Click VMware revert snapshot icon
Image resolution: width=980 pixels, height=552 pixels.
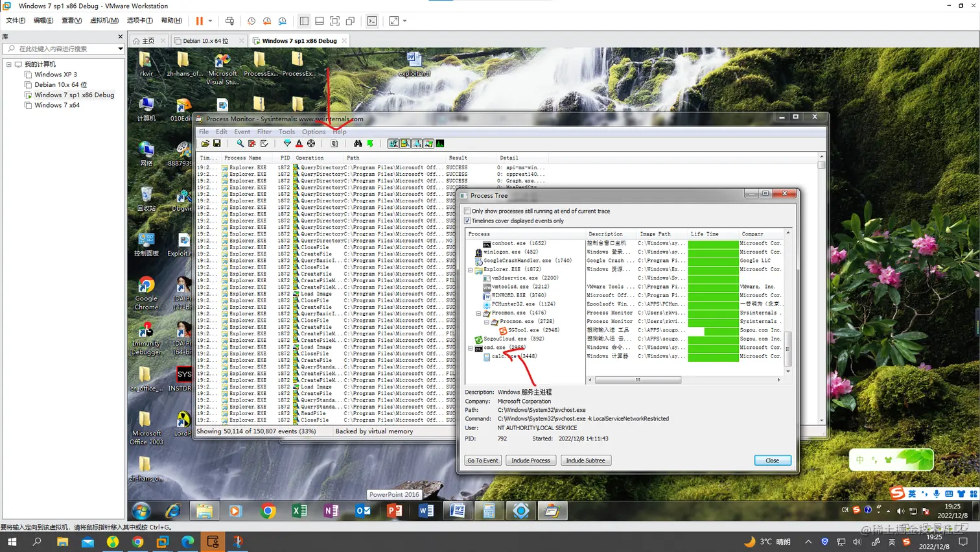(x=267, y=21)
